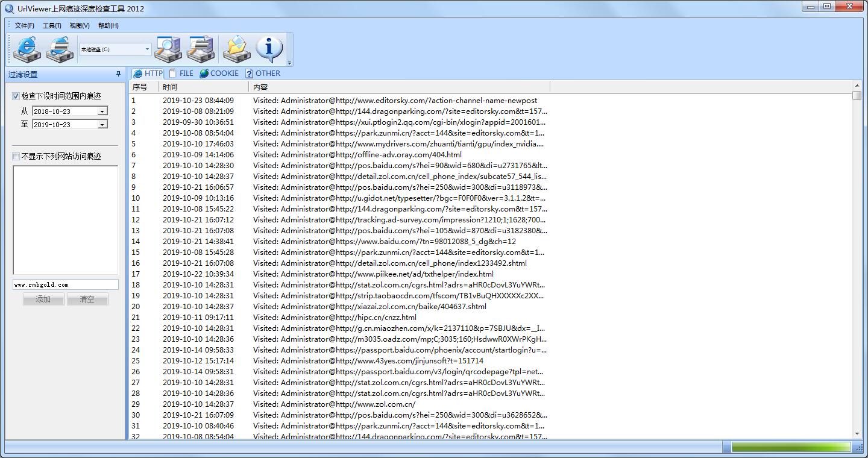
Task: Select row 1 editorsky.com newpost entry
Action: pos(339,101)
